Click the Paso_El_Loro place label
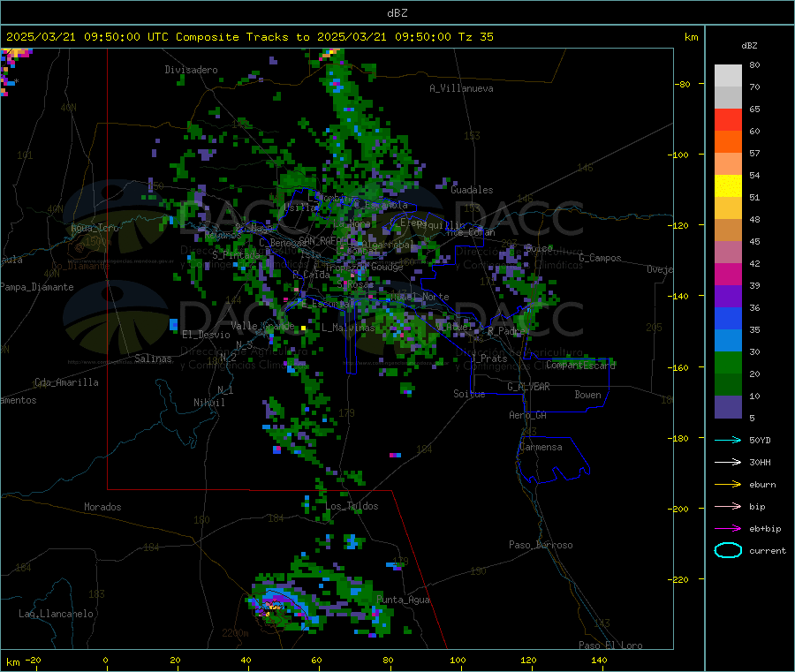This screenshot has height=672, width=795. pyautogui.click(x=610, y=646)
